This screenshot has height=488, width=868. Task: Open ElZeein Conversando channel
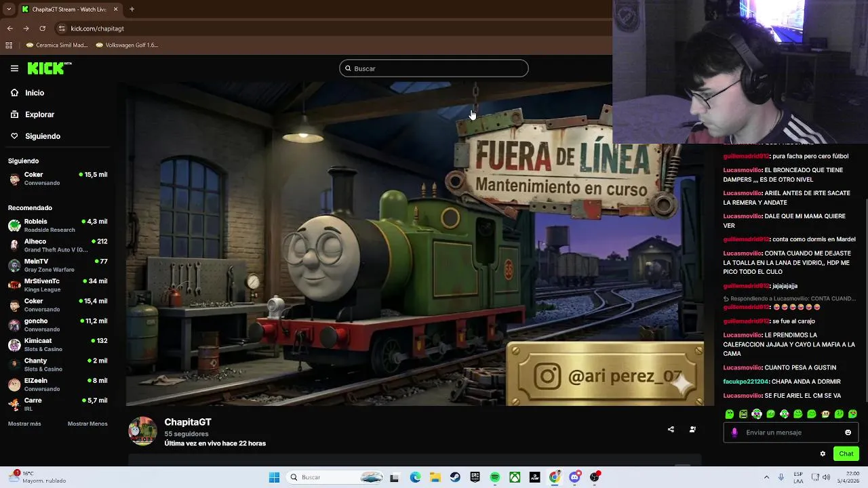tap(58, 384)
